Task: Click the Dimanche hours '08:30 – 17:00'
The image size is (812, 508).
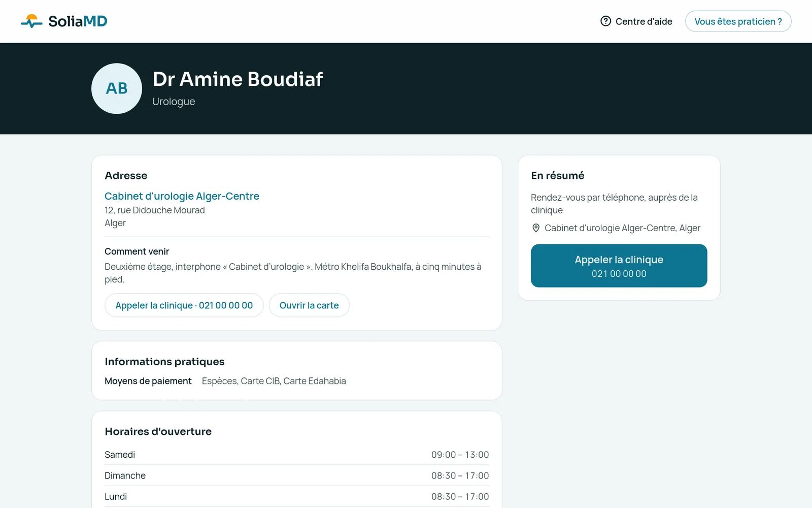Action: 460,475
